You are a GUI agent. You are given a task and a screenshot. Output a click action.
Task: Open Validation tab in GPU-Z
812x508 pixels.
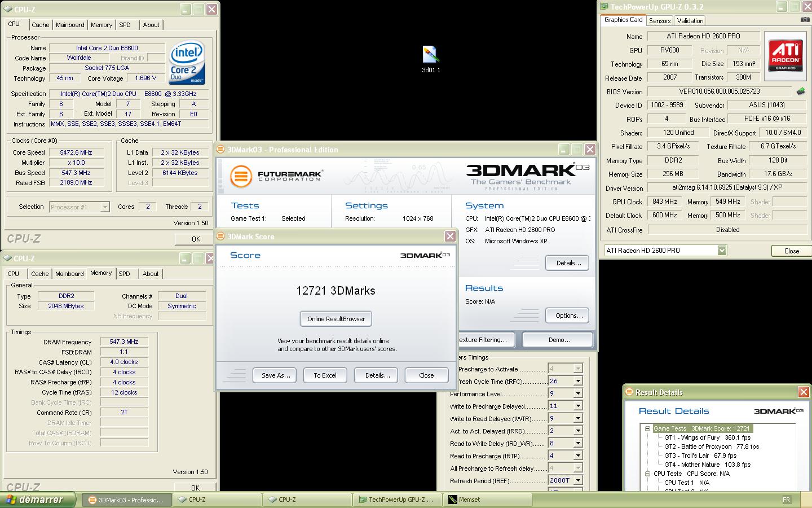pos(690,20)
